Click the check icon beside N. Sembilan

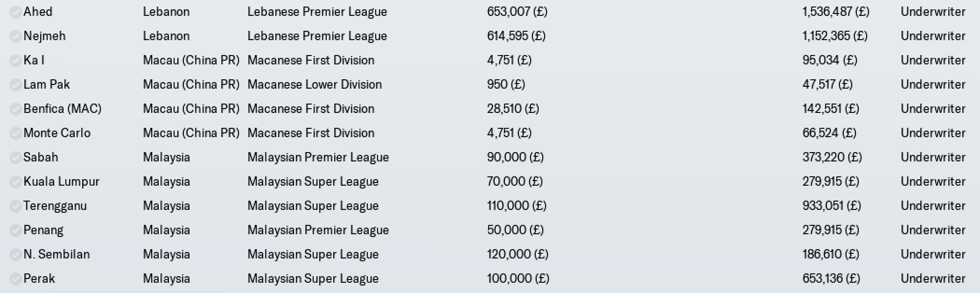coord(15,254)
